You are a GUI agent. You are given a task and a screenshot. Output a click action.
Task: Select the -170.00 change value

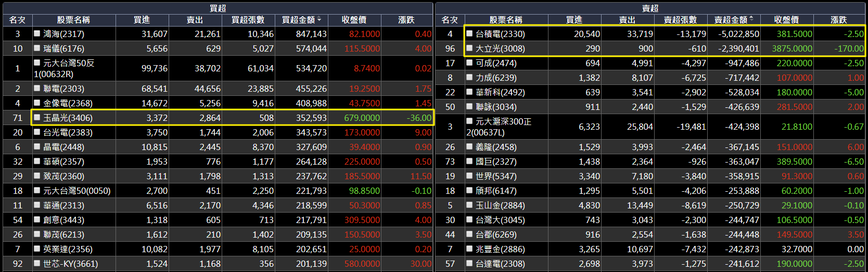(x=849, y=48)
